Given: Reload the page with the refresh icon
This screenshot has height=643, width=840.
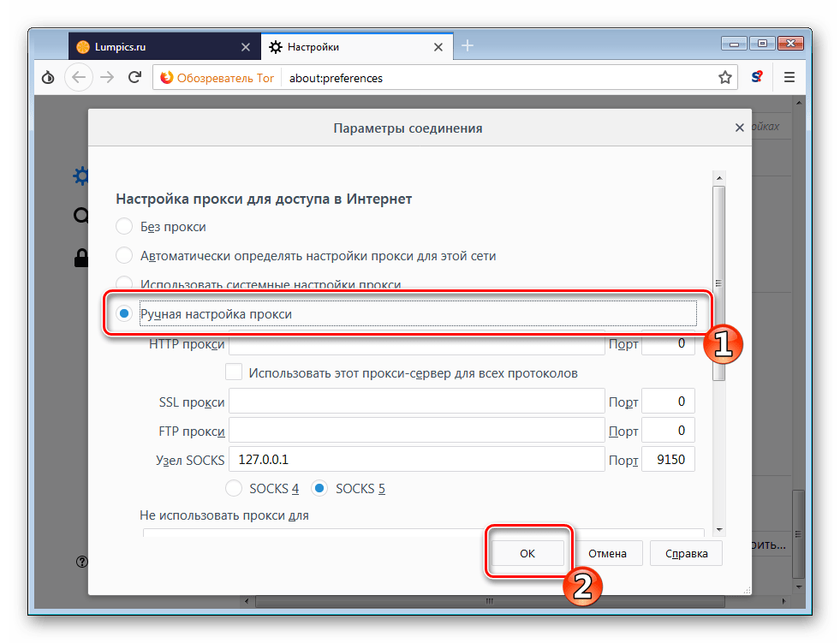Looking at the screenshot, I should pyautogui.click(x=134, y=78).
